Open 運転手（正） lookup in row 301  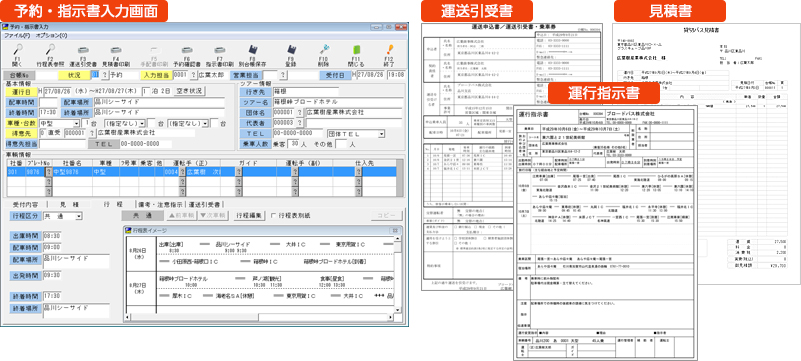click(x=182, y=172)
